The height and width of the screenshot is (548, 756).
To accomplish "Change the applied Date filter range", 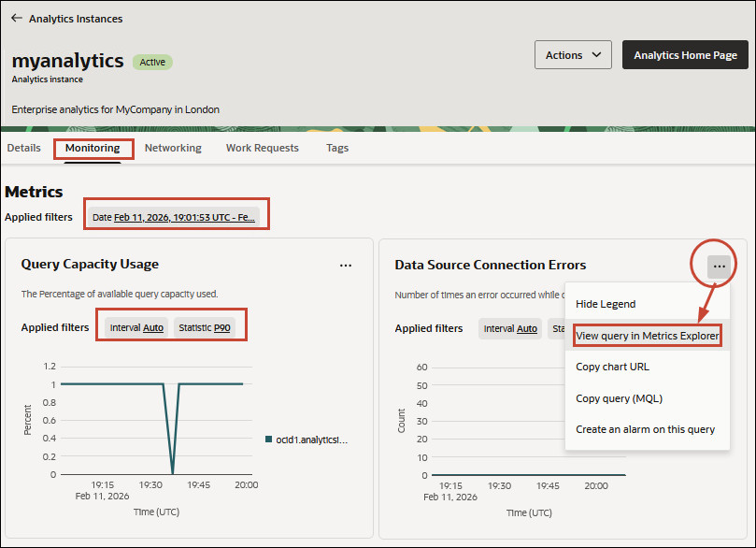I will (x=176, y=213).
